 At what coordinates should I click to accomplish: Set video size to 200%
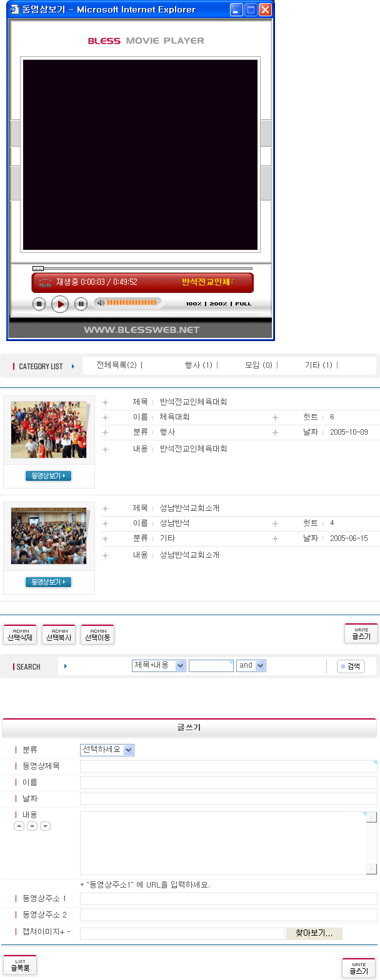[218, 304]
